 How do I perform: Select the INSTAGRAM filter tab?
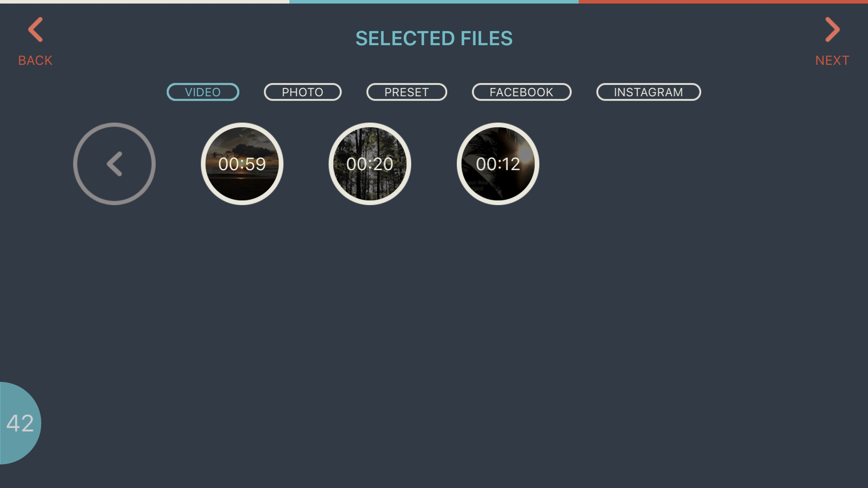point(649,92)
